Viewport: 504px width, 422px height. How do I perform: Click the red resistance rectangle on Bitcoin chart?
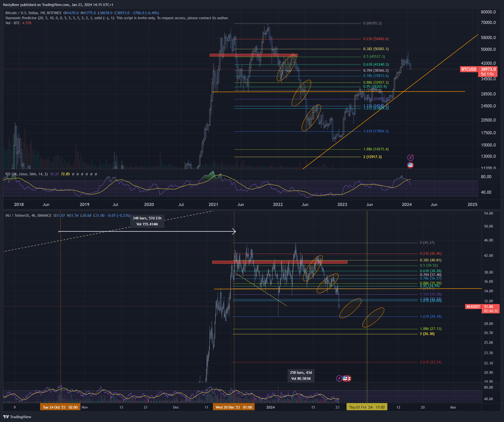(x=254, y=55)
